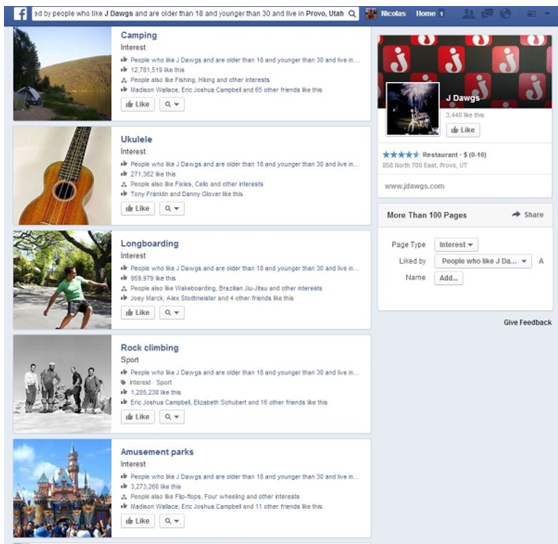Like the Camping interest
Viewport: 558px width, 544px height.
coord(138,104)
